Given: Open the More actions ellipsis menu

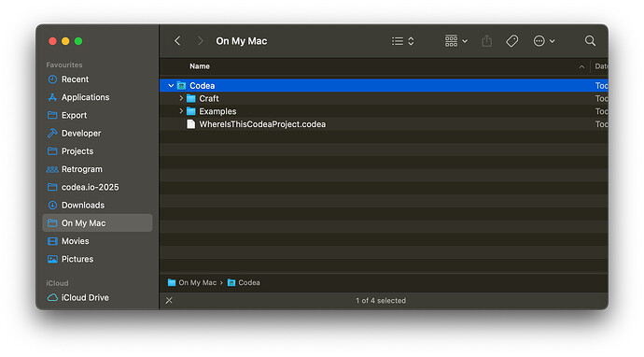Looking at the screenshot, I should [x=544, y=41].
